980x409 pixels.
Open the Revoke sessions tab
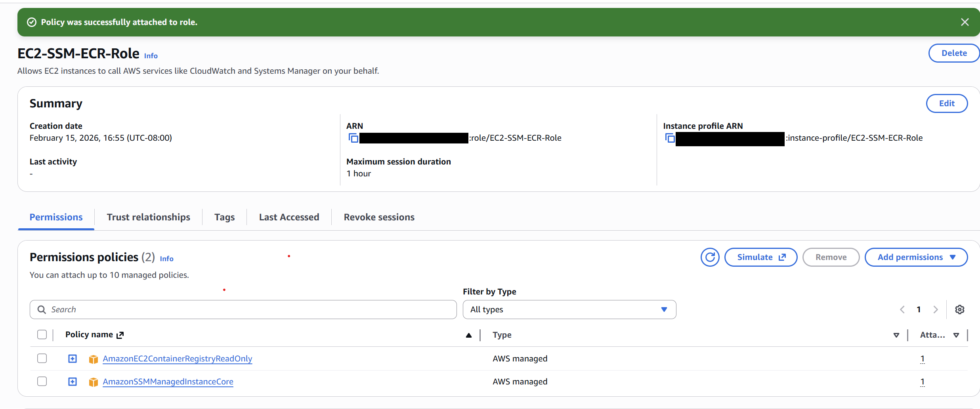[379, 217]
